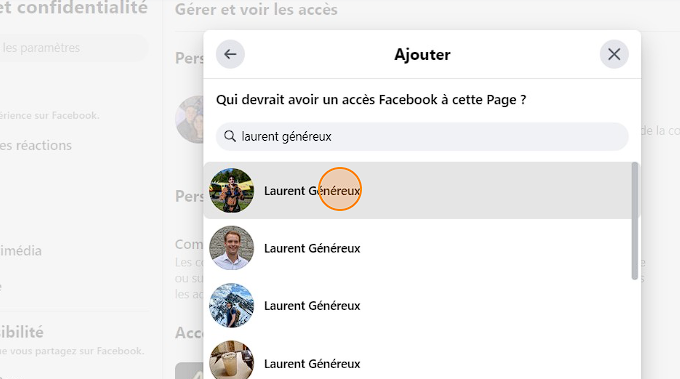680x379 pixels.
Task: Click the confidentialité heading at top left
Action: (74, 8)
